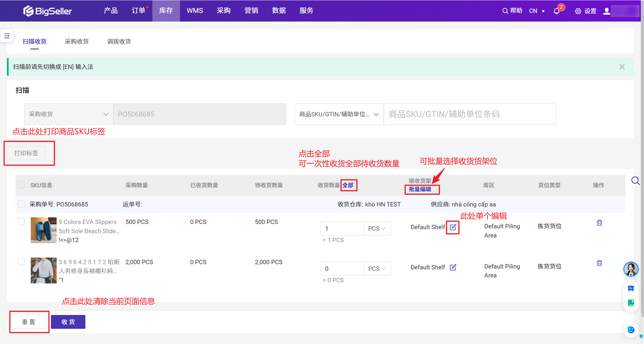The width and height of the screenshot is (644, 344).
Task: Open the WMS menu in top navigation
Action: (195, 11)
